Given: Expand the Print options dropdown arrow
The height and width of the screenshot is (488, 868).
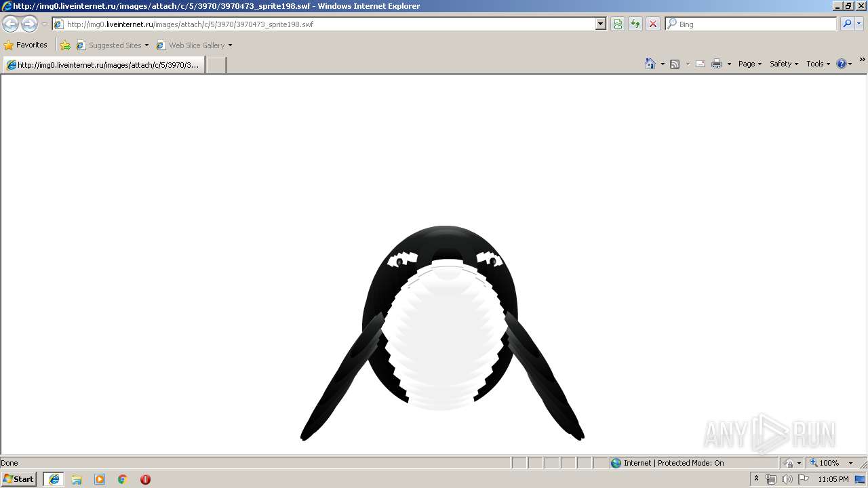Looking at the screenshot, I should coord(729,64).
